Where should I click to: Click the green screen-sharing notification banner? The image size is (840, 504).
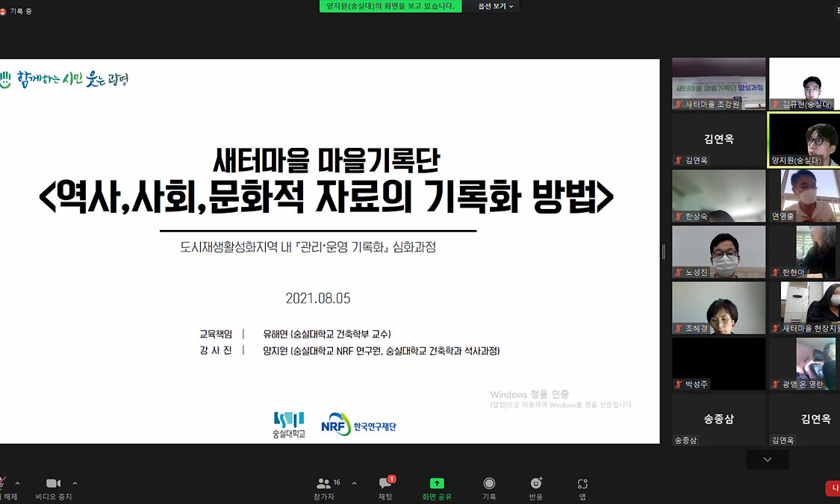pos(391,6)
